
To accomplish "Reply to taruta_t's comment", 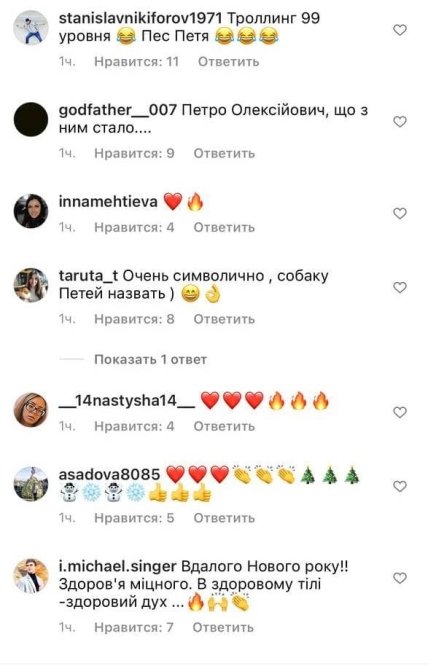I will [x=224, y=319].
